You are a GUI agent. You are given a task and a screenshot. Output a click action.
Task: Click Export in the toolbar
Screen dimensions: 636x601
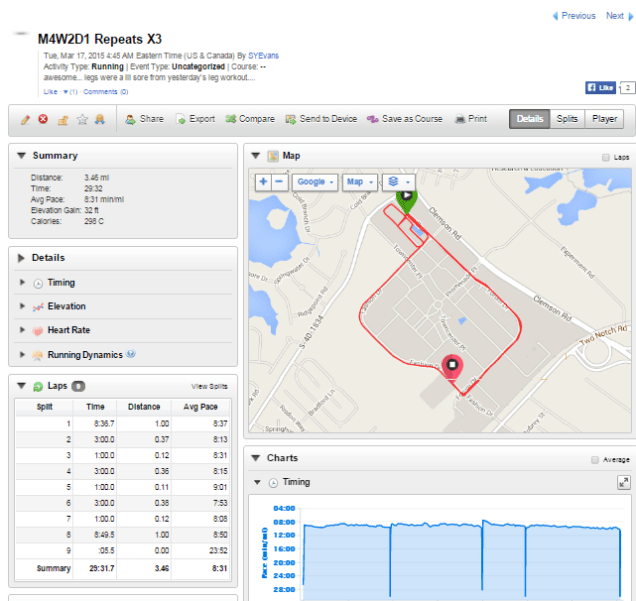(195, 119)
